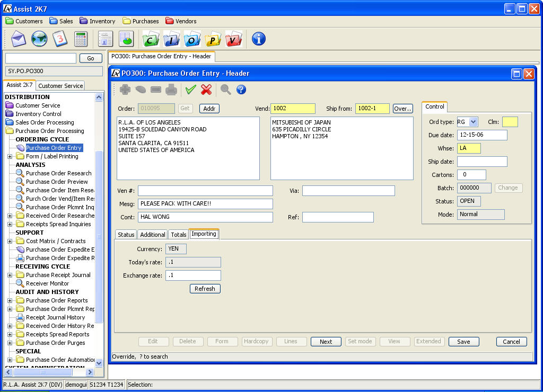The width and height of the screenshot is (543, 392).
Task: Launch the globe web browser icon
Action: pyautogui.click(x=39, y=39)
